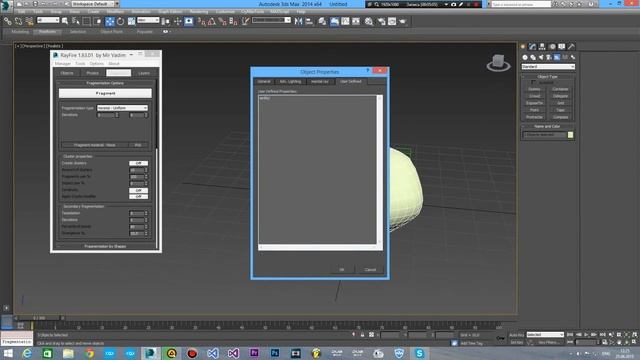Viewport: 640px width, 360px height.
Task: Select the Cameras category in Create panel
Action: point(549,58)
